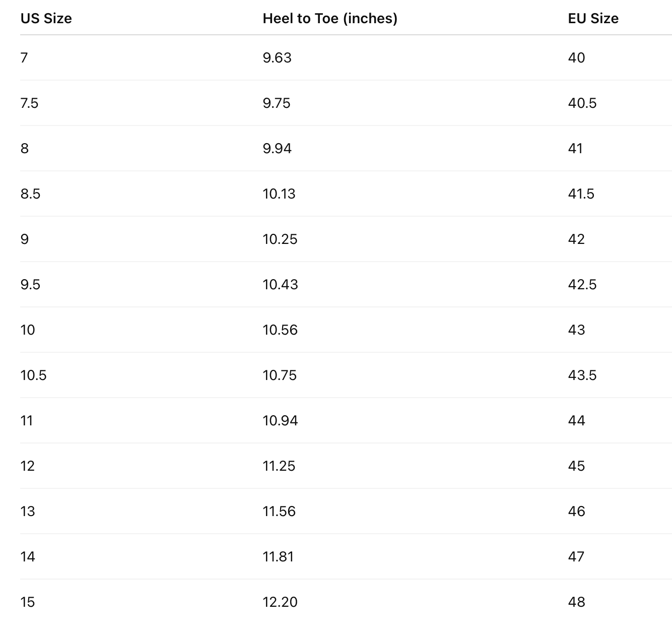Click US size 9 cell
672x632 pixels.
click(25, 239)
